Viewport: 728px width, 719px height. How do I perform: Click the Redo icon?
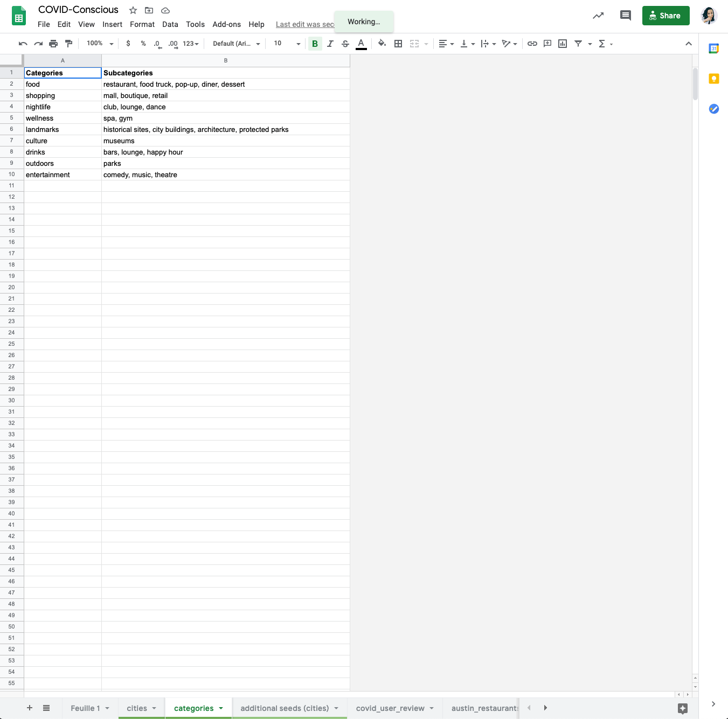point(38,44)
